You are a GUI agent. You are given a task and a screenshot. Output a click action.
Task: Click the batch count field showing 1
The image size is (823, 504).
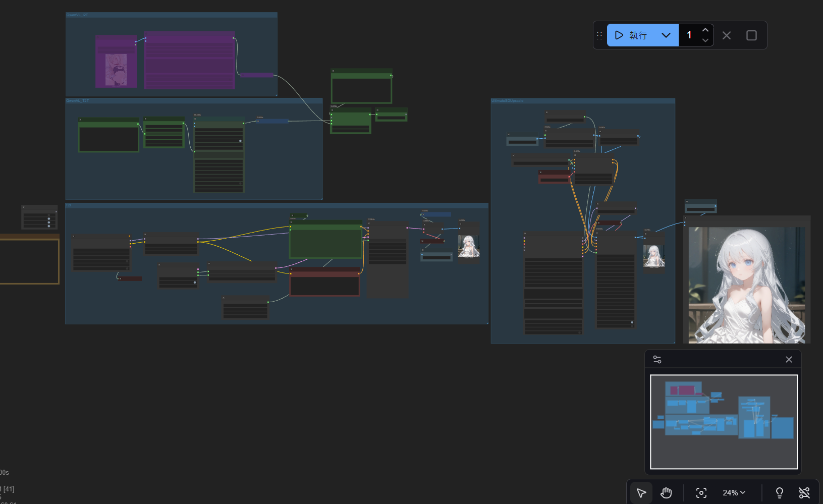(x=689, y=35)
